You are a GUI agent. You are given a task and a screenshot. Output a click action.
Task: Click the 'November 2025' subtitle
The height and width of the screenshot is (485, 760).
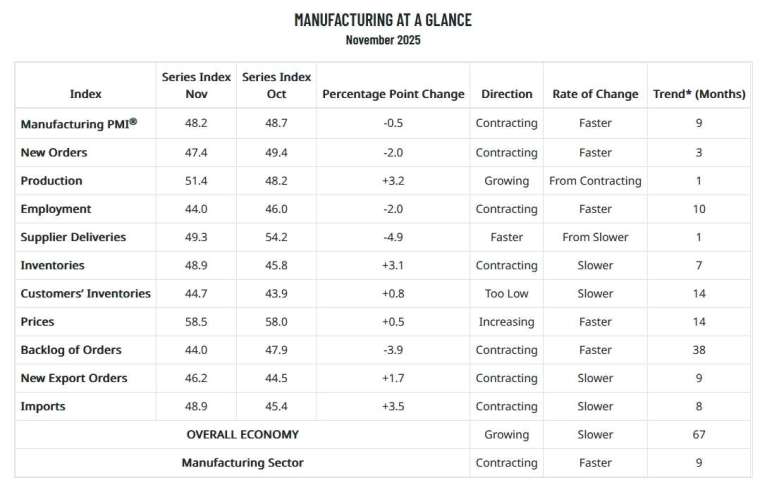[x=383, y=40]
